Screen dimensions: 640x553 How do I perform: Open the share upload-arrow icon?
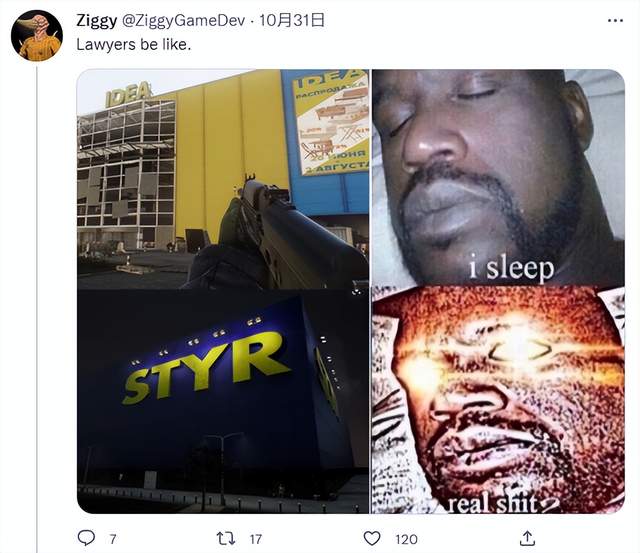tap(527, 538)
